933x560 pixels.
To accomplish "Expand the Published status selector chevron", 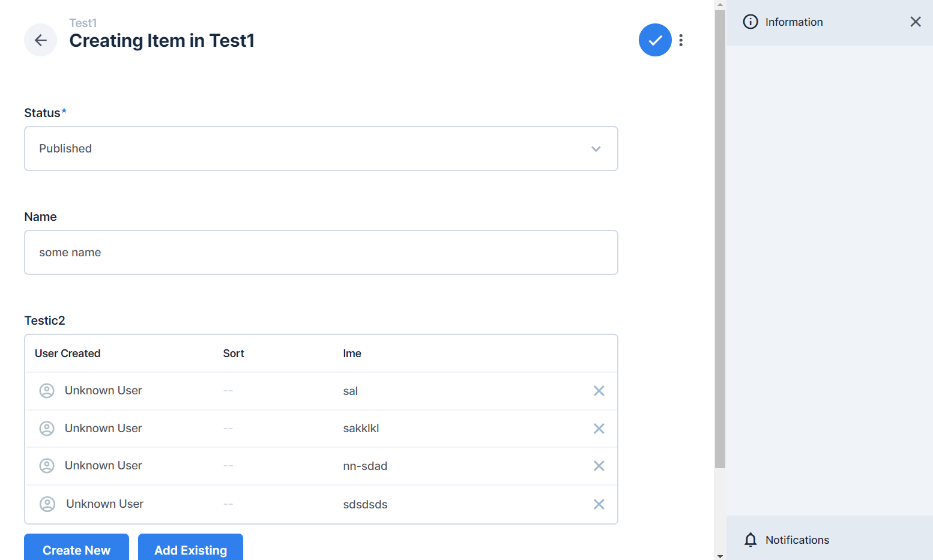I will coord(596,148).
